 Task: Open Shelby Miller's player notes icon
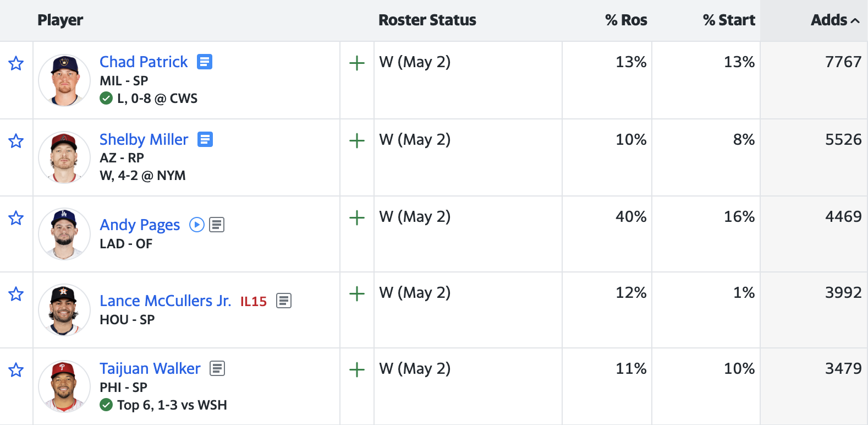205,139
